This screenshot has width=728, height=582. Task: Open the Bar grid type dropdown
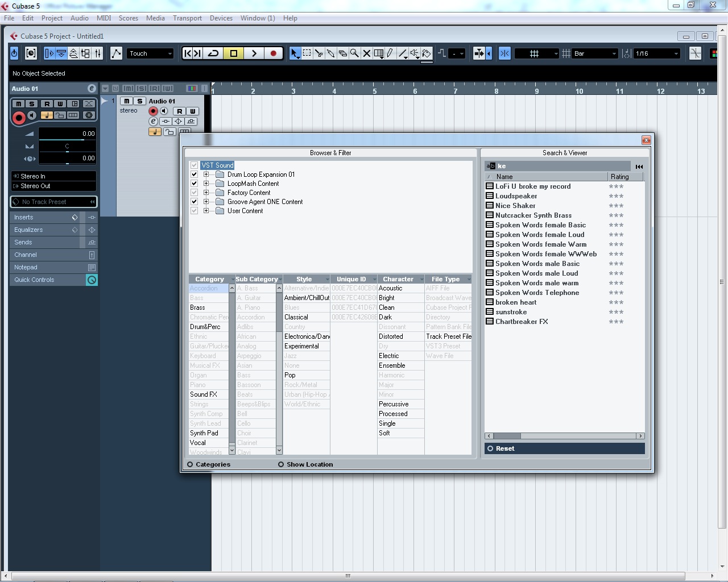[595, 53]
